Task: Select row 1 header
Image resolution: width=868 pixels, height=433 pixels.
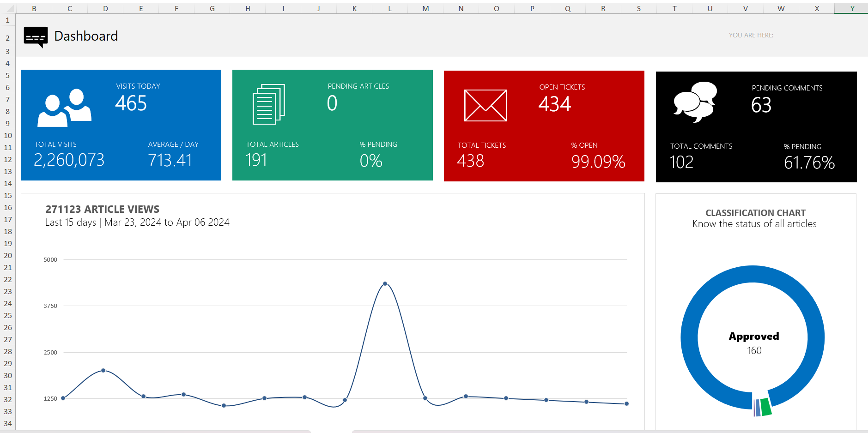Action: pyautogui.click(x=7, y=20)
